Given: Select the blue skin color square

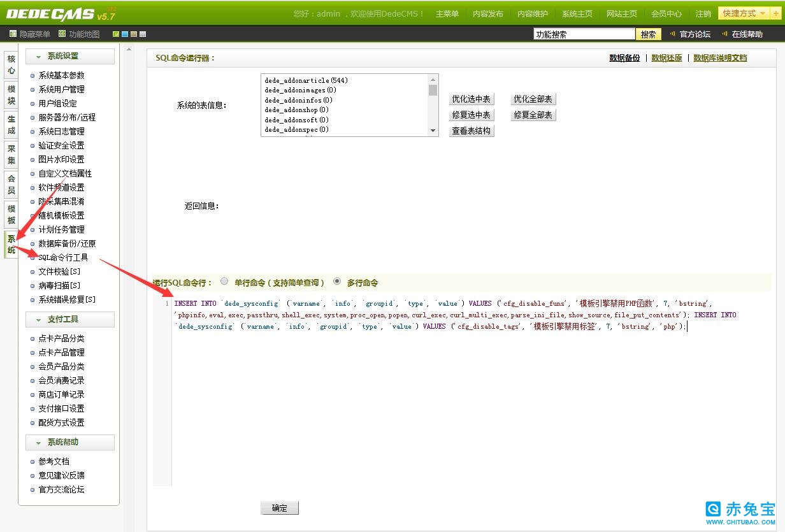Looking at the screenshot, I should 125,34.
